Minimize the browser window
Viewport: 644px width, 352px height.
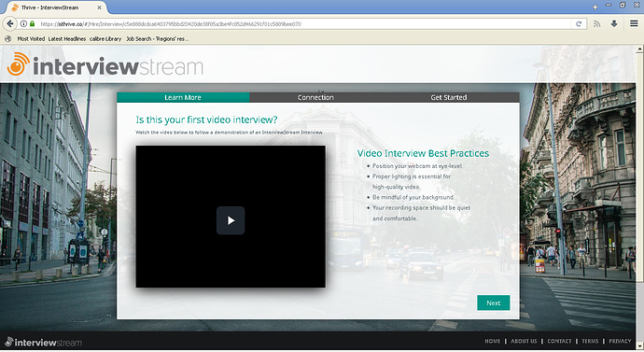click(609, 6)
